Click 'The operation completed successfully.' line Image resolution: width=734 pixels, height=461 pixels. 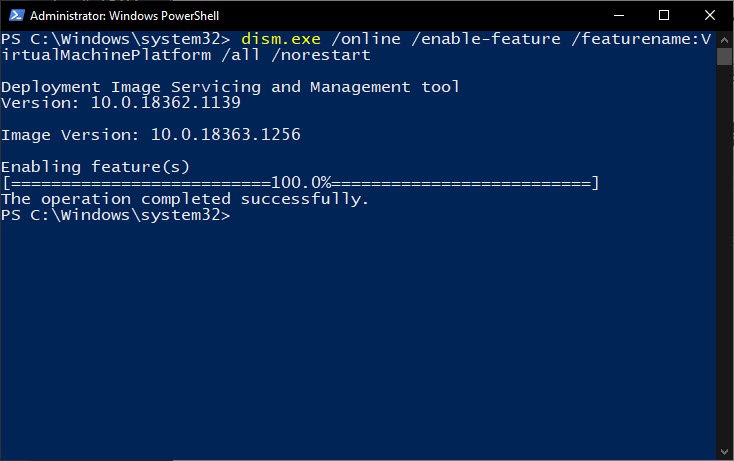[185, 199]
